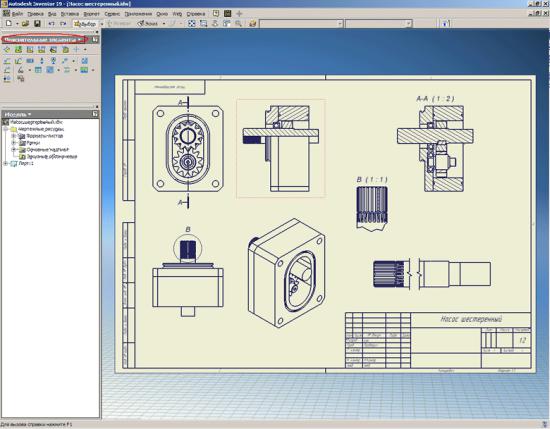
Task: Click second green icon in panel's top row
Action: (18, 50)
